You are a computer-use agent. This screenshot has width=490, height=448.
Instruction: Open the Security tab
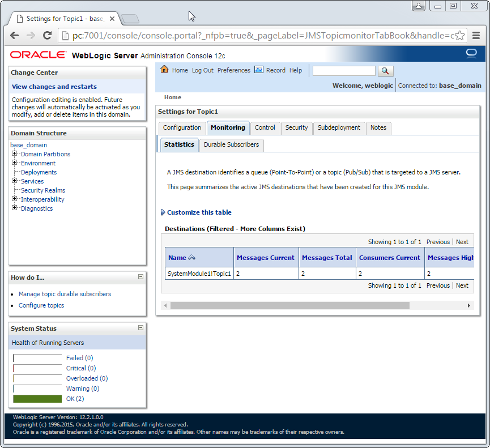[296, 128]
